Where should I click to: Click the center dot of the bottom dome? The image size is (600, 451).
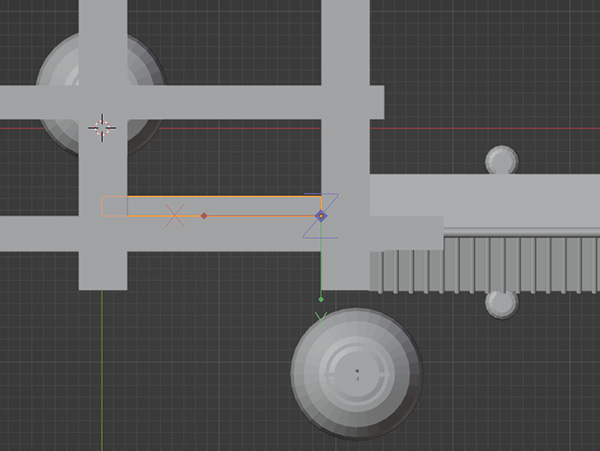coord(356,372)
